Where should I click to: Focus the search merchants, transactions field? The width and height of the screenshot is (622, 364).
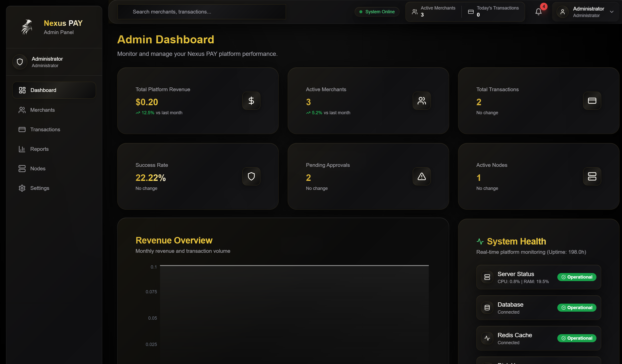click(x=201, y=12)
